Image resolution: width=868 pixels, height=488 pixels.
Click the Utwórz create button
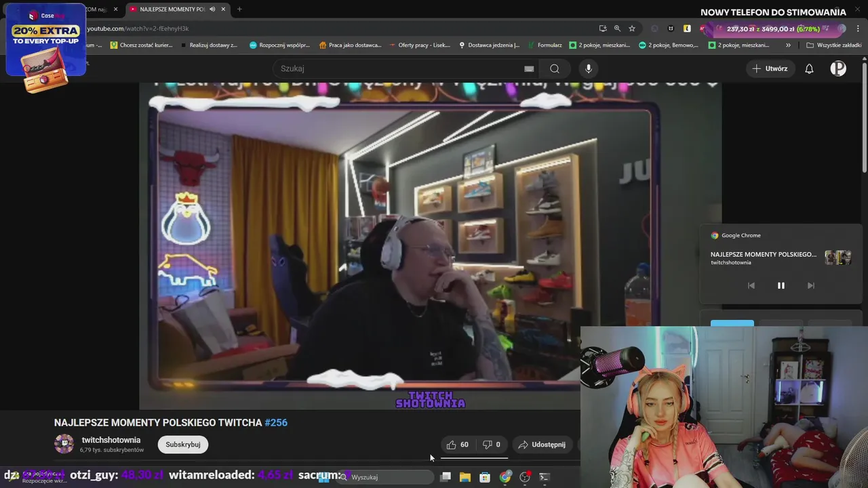coord(770,68)
